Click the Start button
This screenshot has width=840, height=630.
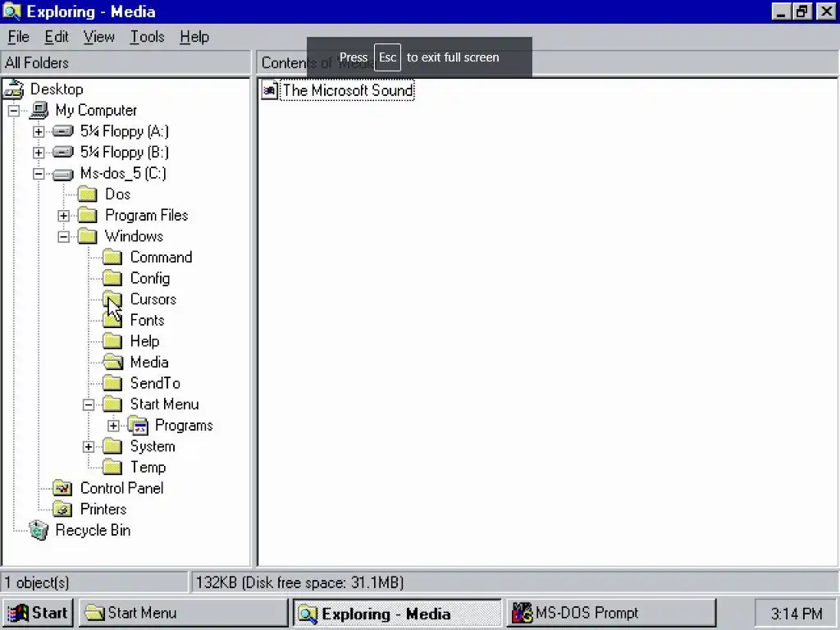pos(38,613)
